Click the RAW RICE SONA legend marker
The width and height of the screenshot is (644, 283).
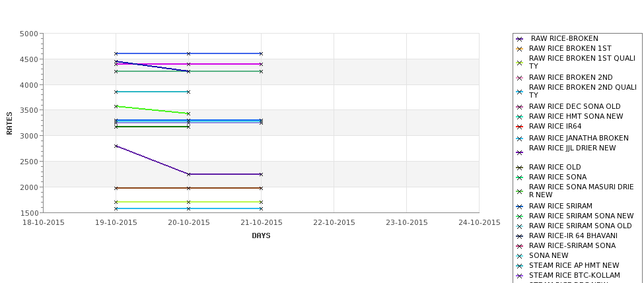pyautogui.click(x=519, y=177)
